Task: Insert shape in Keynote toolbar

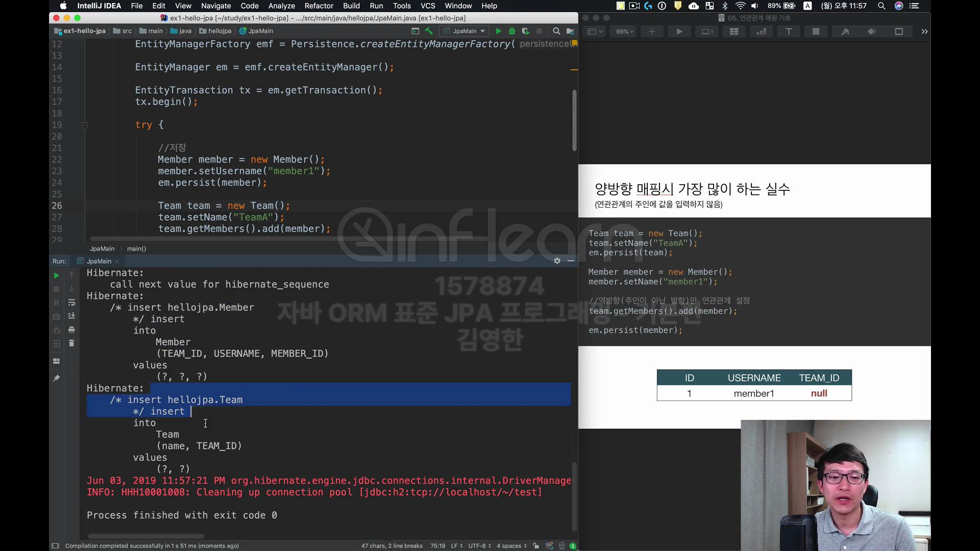Action: (816, 32)
